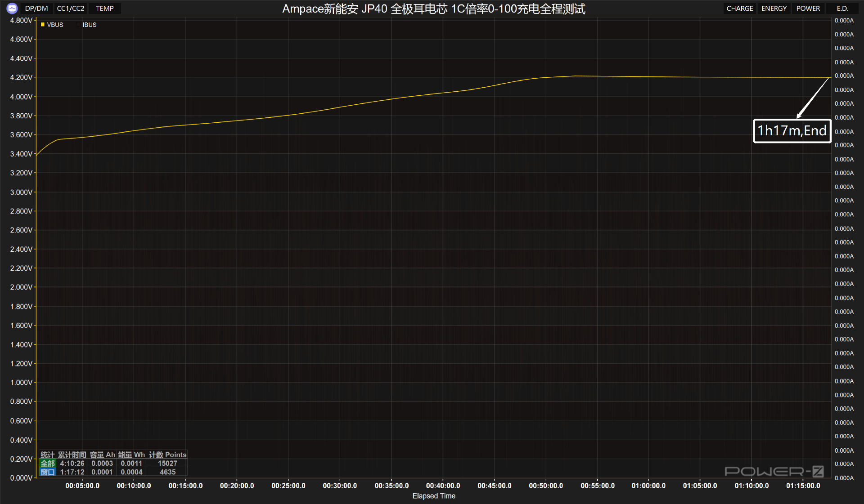Click the window points value 4635

pos(167,472)
